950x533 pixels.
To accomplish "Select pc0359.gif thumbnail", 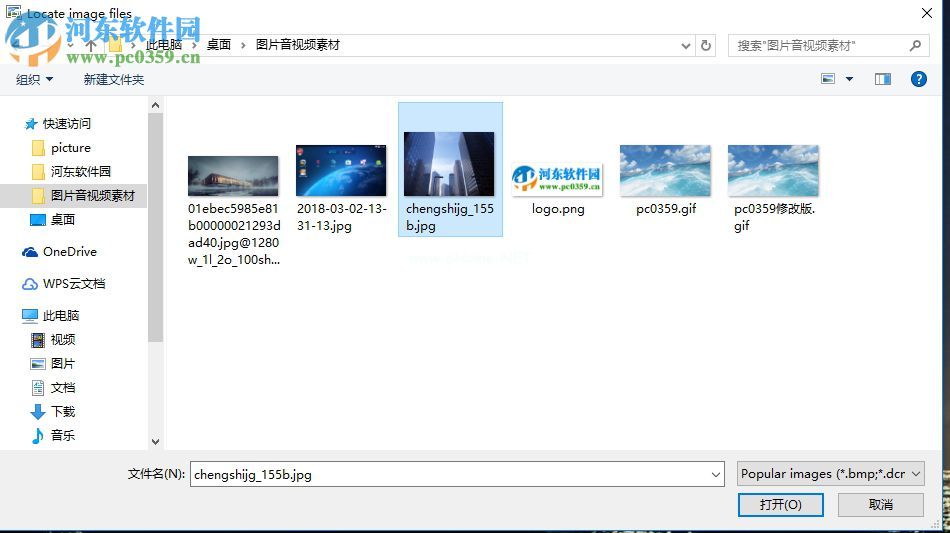I will [665, 171].
